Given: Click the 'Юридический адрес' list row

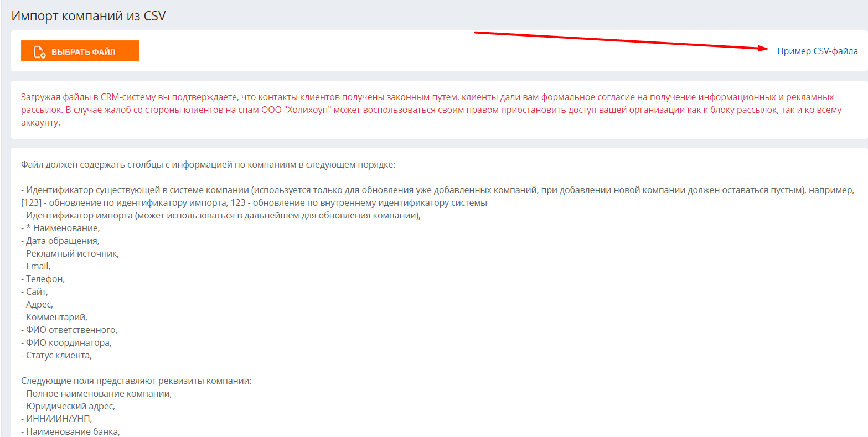Looking at the screenshot, I should point(69,407).
